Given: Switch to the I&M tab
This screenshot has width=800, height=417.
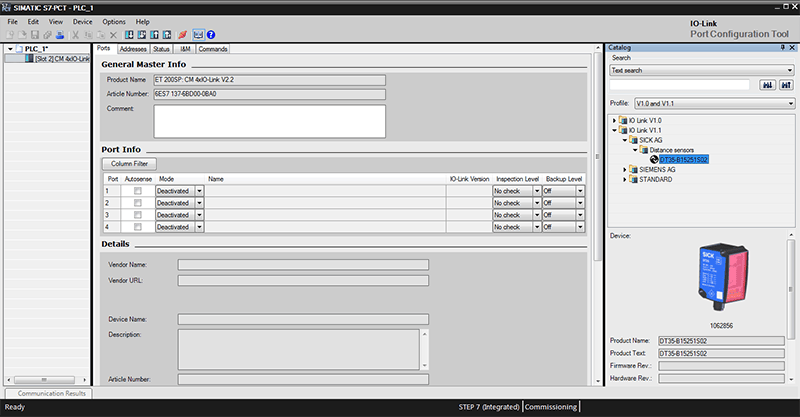Looking at the screenshot, I should coord(185,49).
